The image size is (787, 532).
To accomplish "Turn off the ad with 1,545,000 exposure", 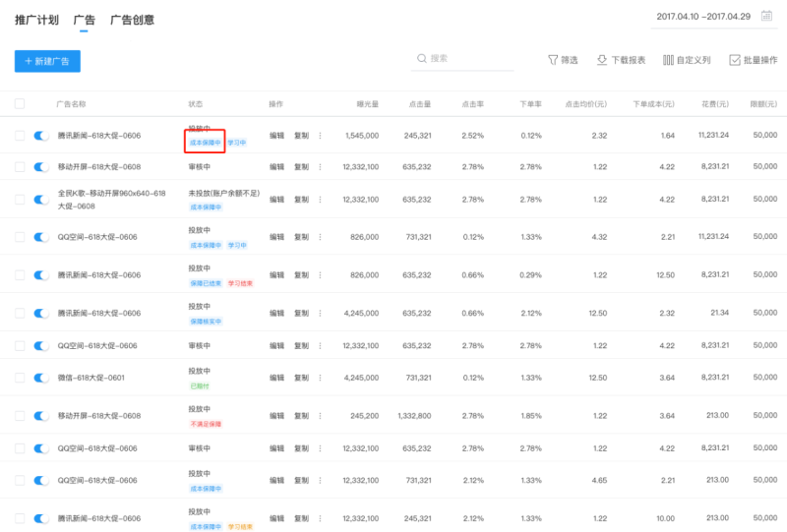I will (41, 136).
